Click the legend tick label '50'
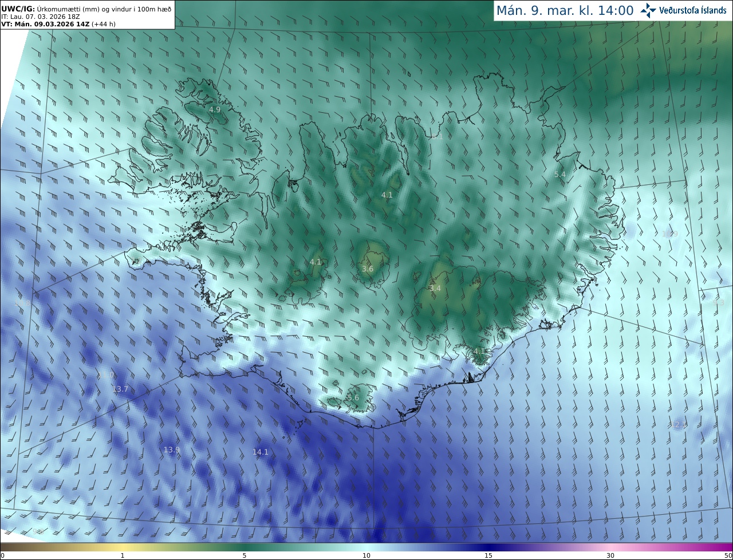733x560 pixels. [728, 555]
